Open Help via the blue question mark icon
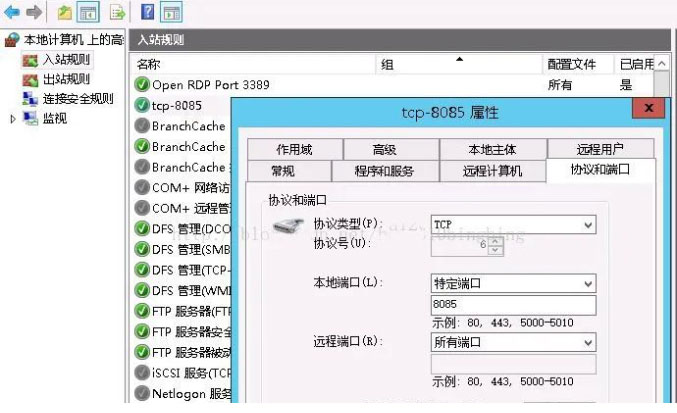Image resolution: width=677 pixels, height=413 pixels. click(147, 12)
